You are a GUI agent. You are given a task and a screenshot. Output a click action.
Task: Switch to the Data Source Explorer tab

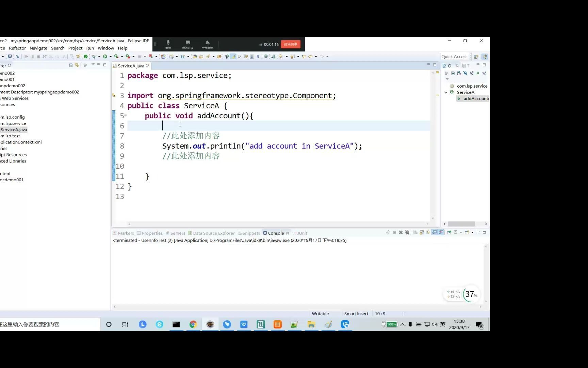tap(211, 233)
